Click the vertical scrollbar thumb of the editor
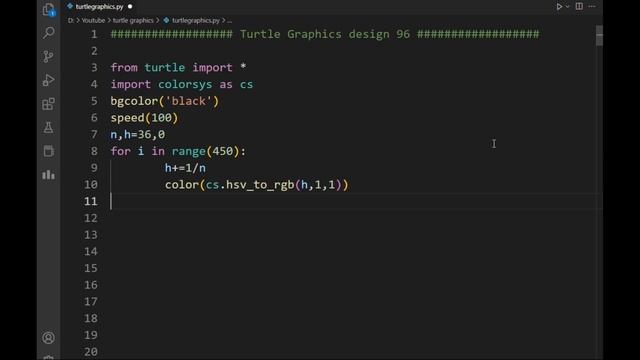Viewport: 640px width, 360px height. click(599, 36)
